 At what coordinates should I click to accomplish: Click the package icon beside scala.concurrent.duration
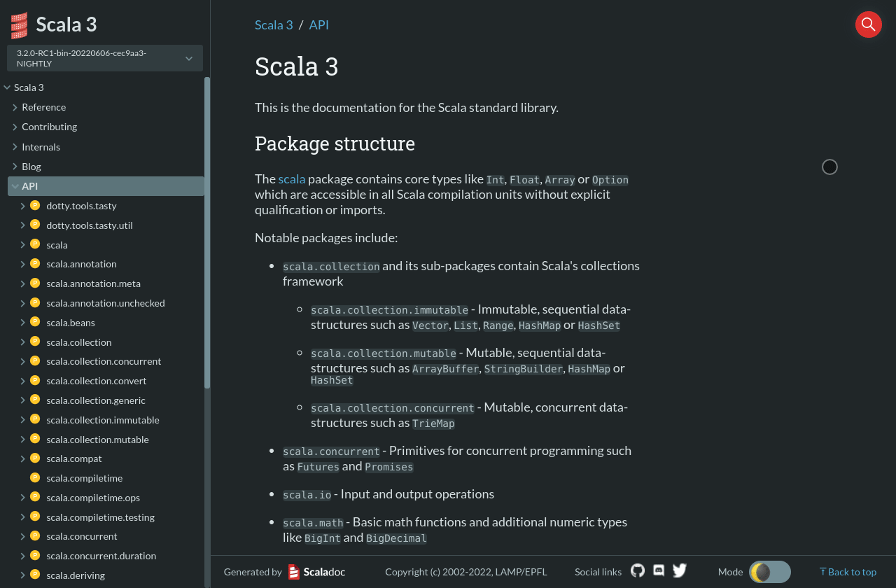click(35, 555)
